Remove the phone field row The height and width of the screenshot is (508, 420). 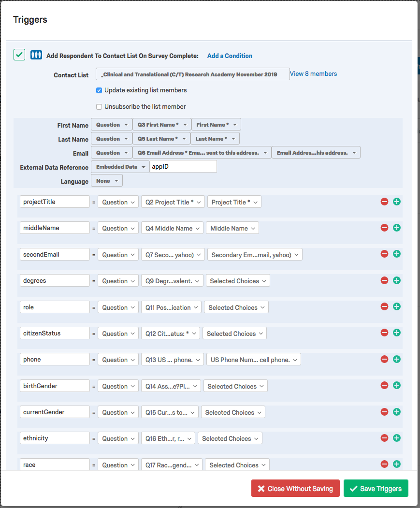[x=384, y=359]
